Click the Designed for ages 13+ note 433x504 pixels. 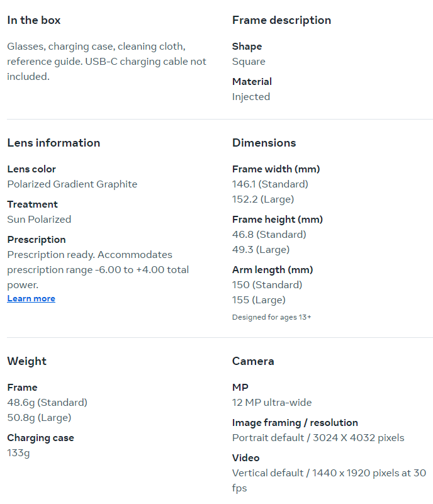271,317
